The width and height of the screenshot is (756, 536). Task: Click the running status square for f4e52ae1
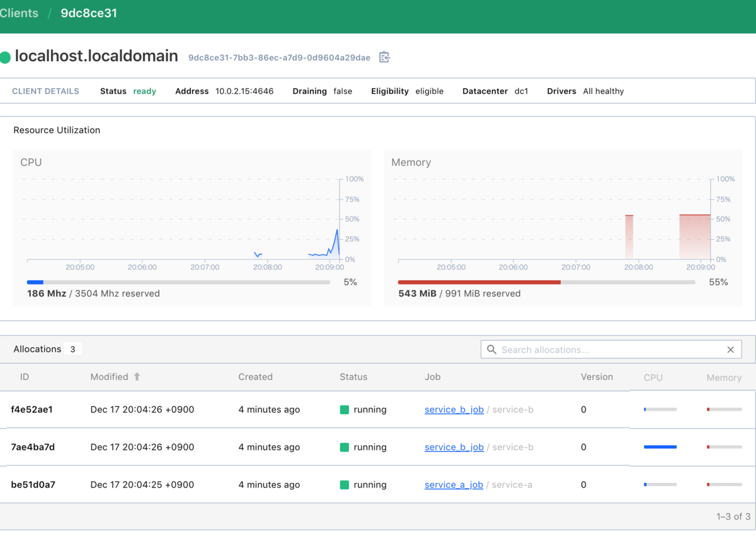point(344,409)
